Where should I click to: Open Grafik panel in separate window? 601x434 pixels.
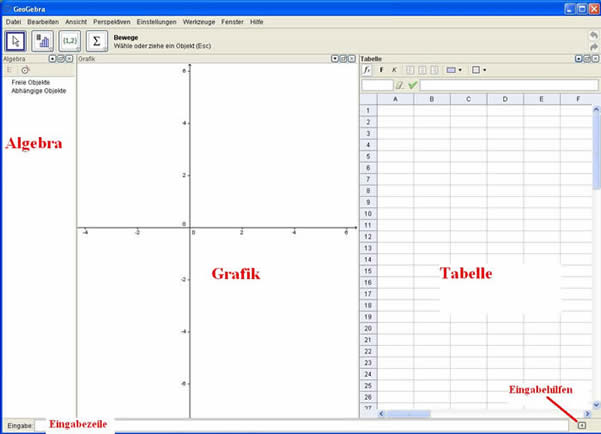pyautogui.click(x=343, y=59)
